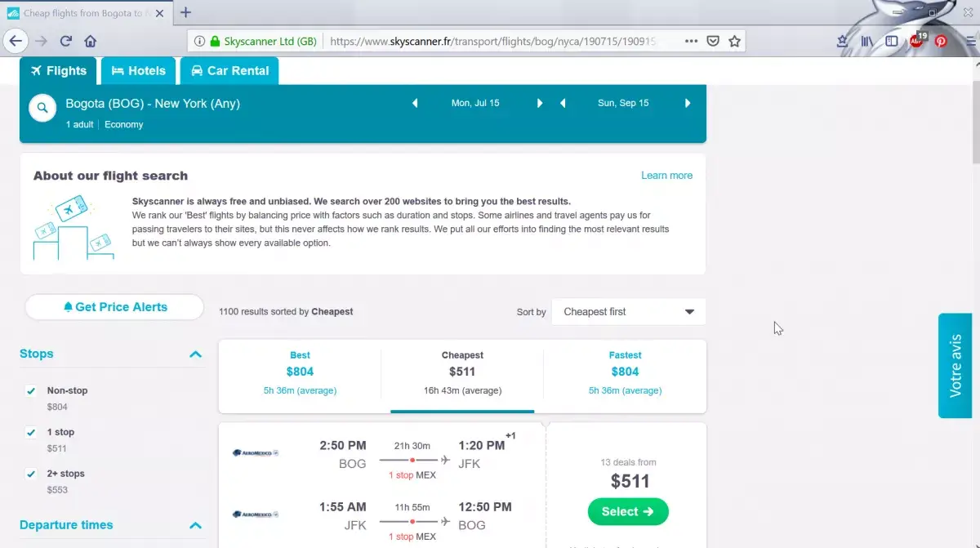This screenshot has width=980, height=548.
Task: Open the Pinterest extension button
Action: click(x=941, y=41)
